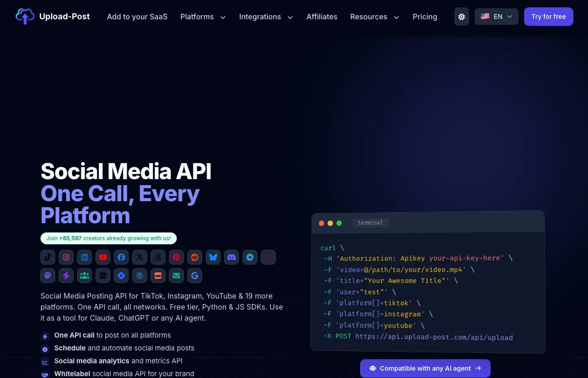Screen dimensions: 588x378
Task: Click the Upload-Post brand name
Action: click(x=65, y=17)
